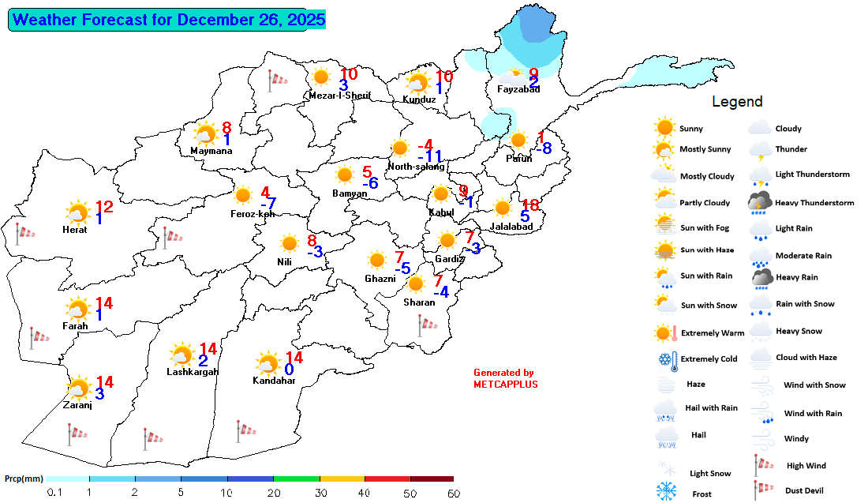Click the Heavy Thunderstorm icon in legend
This screenshot has width=868, height=503.
tap(760, 203)
